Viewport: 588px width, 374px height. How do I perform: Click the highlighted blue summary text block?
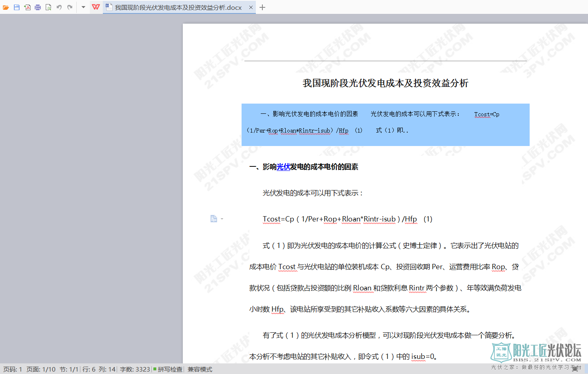[385, 124]
